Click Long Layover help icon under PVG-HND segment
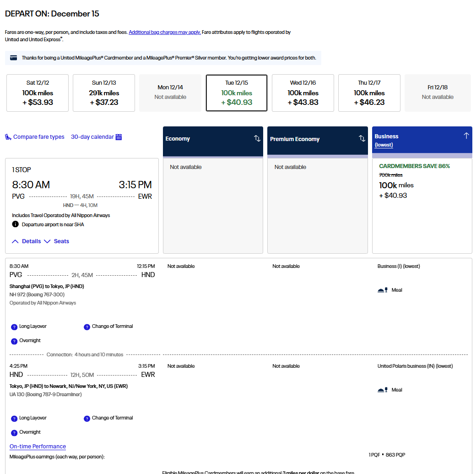Image resolution: width=476 pixels, height=474 pixels. [14, 327]
